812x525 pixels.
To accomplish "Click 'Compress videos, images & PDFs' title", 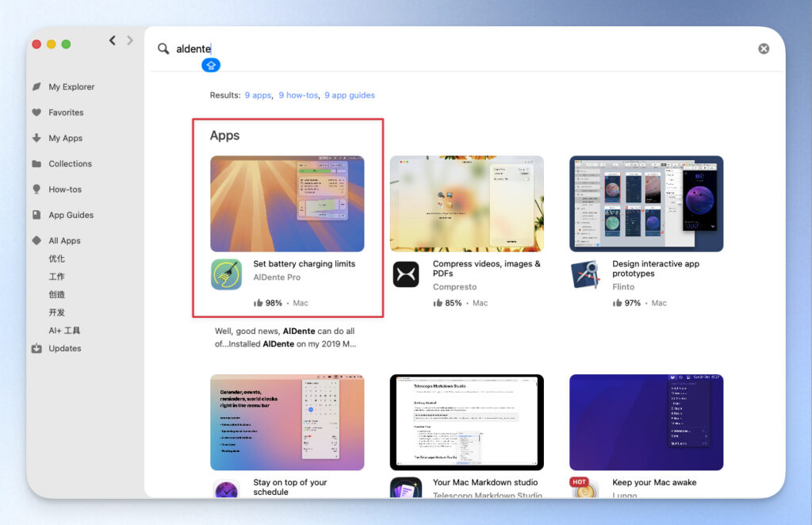I will coord(487,268).
